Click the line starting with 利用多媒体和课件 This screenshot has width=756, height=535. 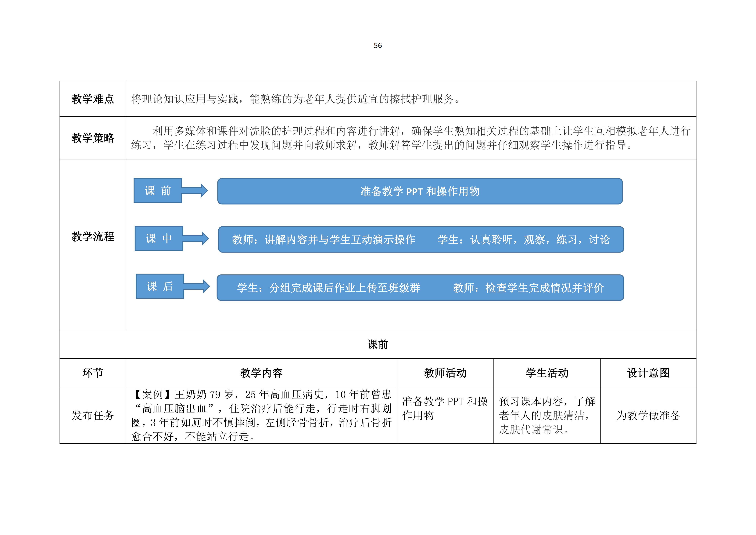coord(421,131)
